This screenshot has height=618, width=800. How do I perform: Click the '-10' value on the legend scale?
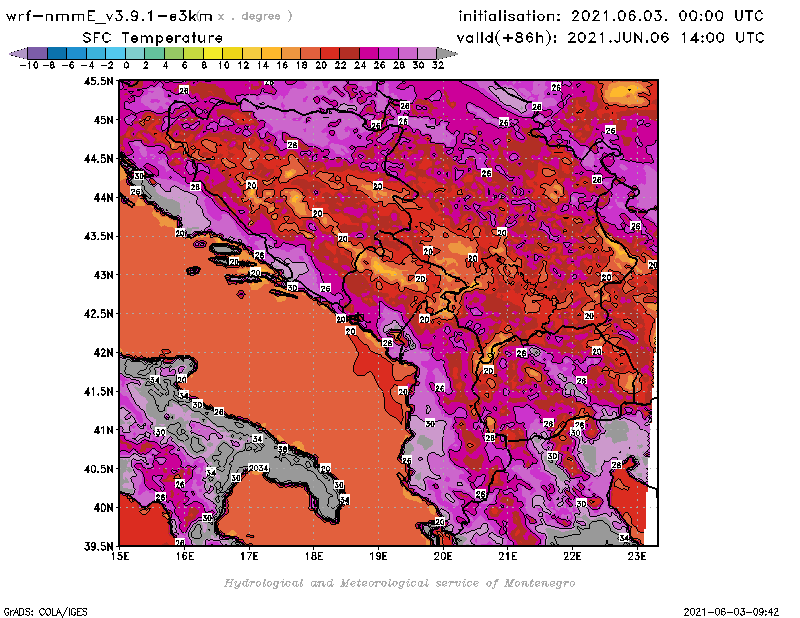[x=28, y=65]
